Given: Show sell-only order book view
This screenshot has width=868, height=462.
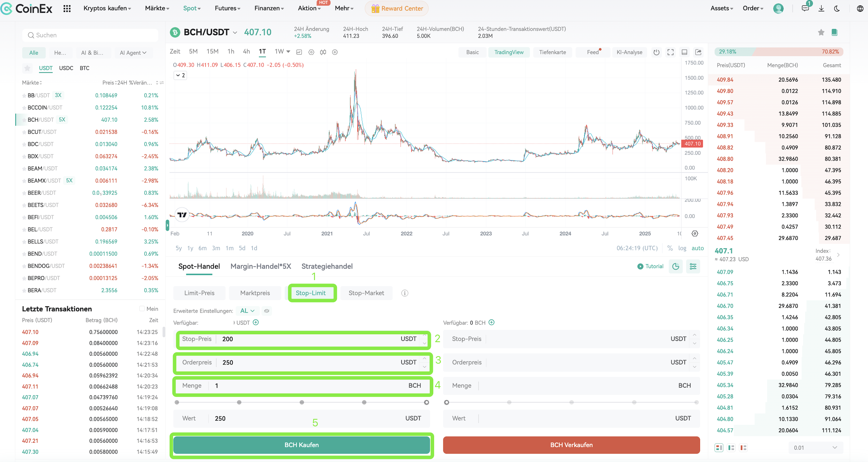Looking at the screenshot, I should (x=743, y=448).
